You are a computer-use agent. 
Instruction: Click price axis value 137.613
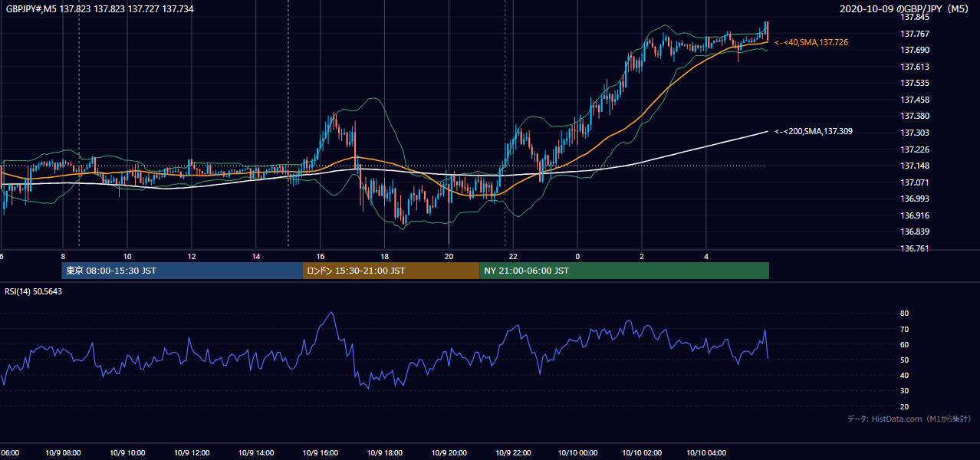916,67
